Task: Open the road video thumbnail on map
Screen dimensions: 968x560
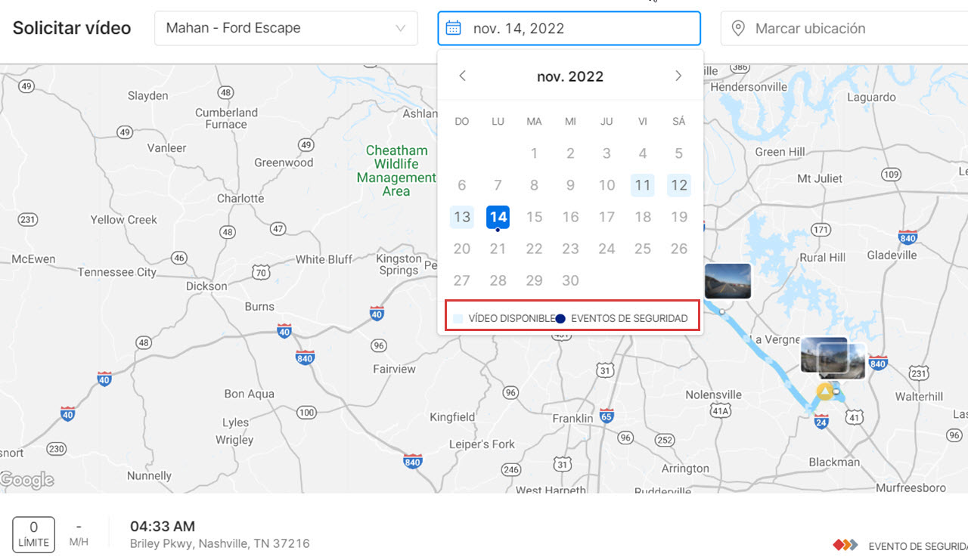Action: click(728, 280)
